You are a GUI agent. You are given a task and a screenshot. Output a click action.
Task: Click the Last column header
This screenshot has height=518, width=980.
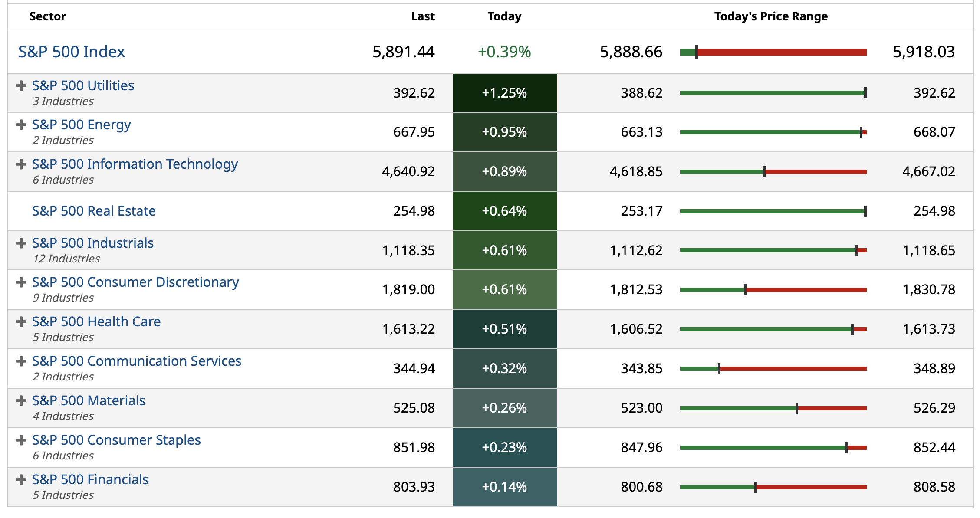[423, 16]
